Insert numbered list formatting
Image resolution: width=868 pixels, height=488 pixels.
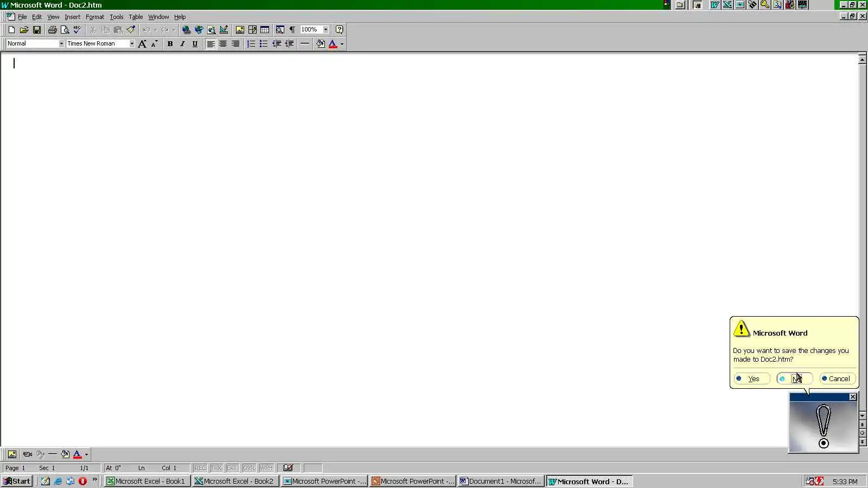click(x=251, y=44)
